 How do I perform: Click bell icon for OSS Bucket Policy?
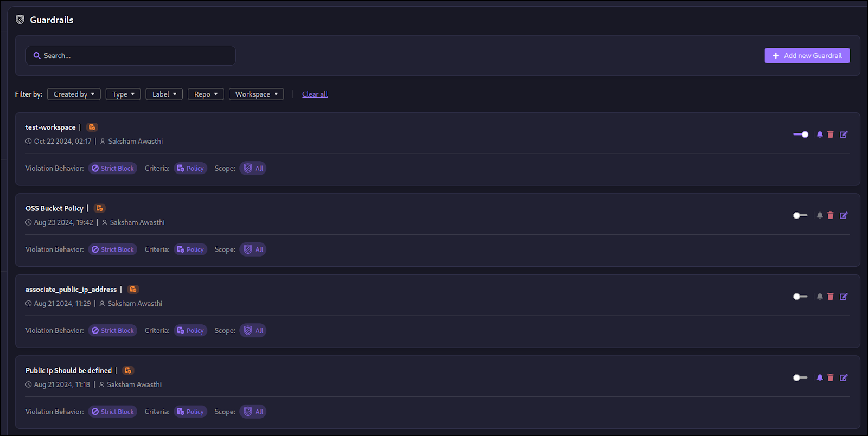pos(820,215)
